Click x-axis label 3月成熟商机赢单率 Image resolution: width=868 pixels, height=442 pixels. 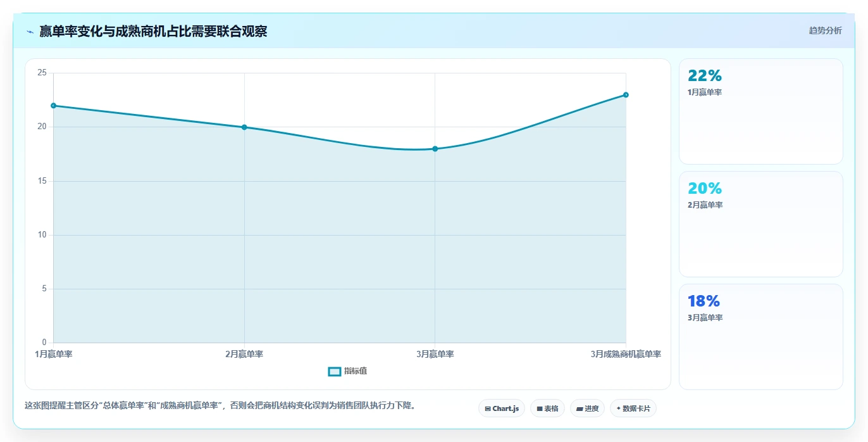pyautogui.click(x=626, y=354)
